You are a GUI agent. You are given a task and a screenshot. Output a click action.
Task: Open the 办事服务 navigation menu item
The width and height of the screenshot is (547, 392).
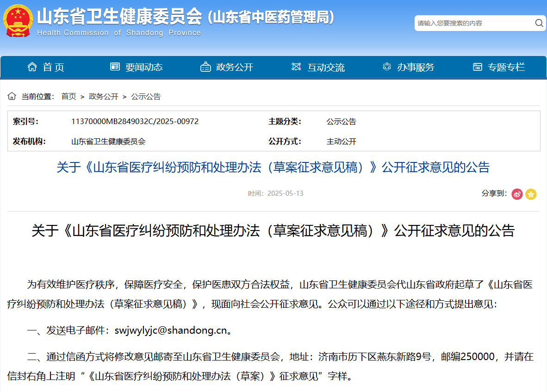(x=416, y=67)
